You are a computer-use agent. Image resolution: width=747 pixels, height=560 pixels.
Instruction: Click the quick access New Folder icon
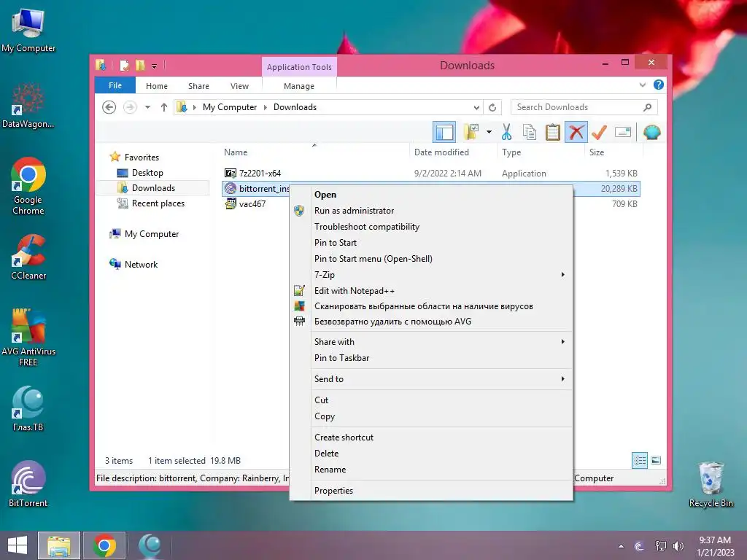click(140, 65)
